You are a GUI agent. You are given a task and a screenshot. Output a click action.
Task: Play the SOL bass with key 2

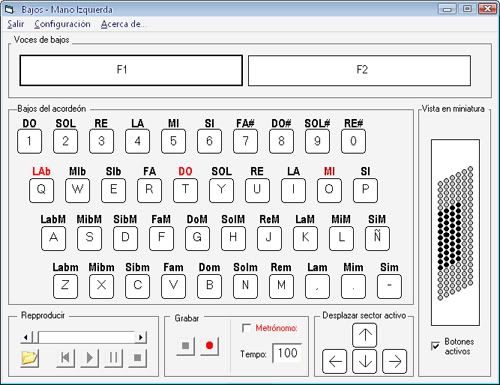(66, 141)
